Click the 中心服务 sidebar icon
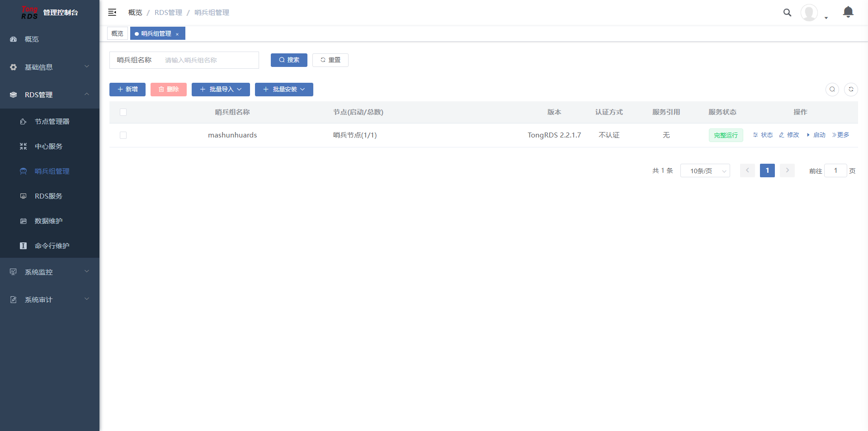 click(23, 147)
